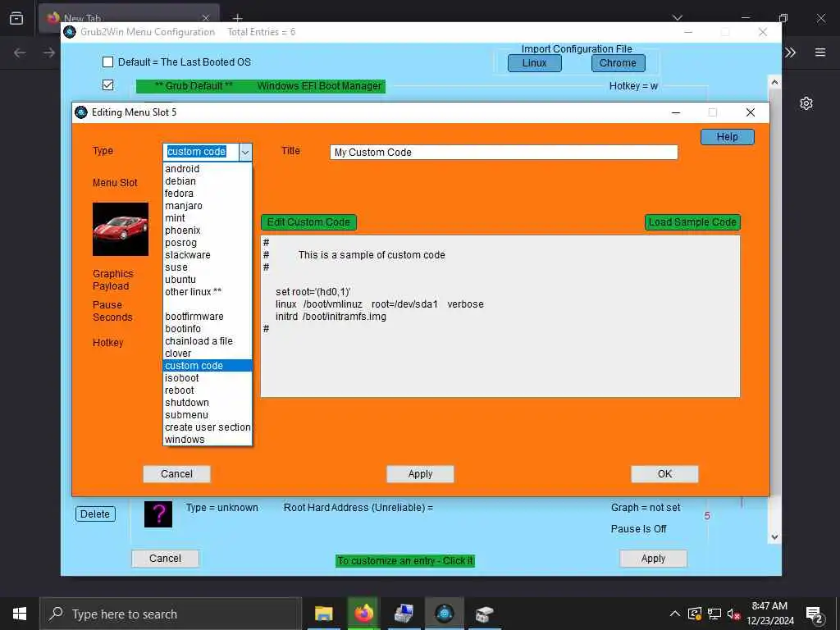This screenshot has height=630, width=840.
Task: Click the Help button
Action: 727,137
